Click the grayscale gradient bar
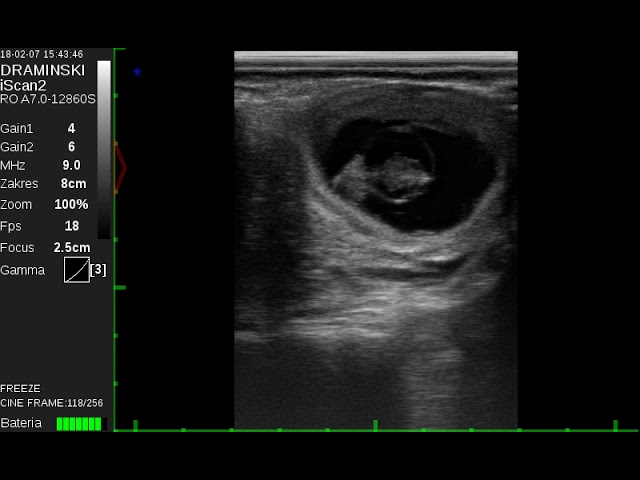This screenshot has width=640, height=480. [x=104, y=148]
